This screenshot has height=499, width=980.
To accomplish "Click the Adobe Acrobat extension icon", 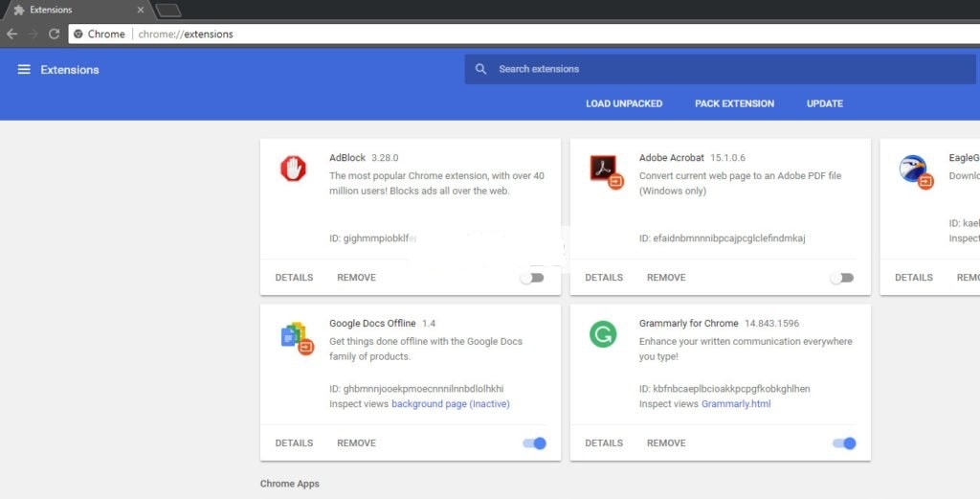I will pyautogui.click(x=605, y=170).
